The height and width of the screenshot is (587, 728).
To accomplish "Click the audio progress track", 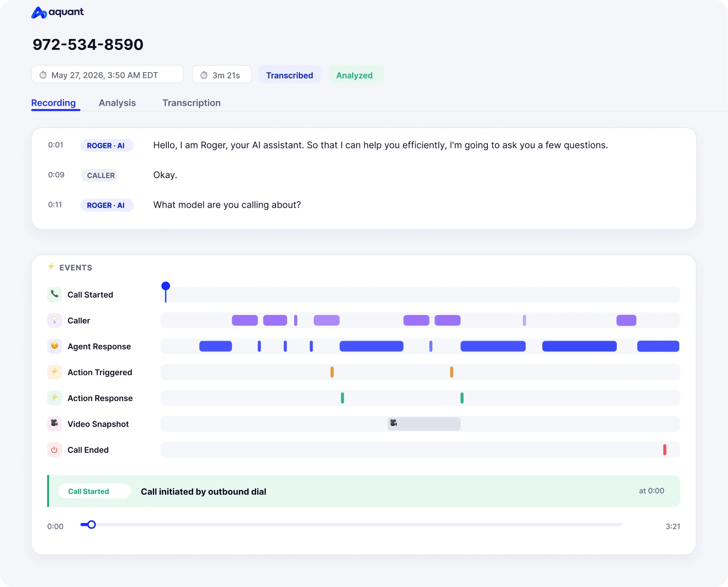I will point(351,525).
